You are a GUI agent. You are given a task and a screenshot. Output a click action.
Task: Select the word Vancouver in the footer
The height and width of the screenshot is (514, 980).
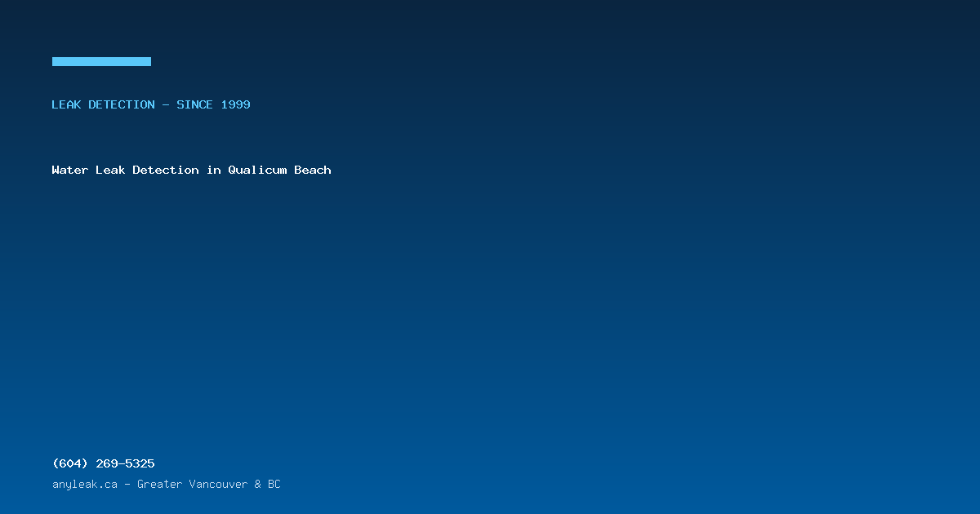coord(218,484)
